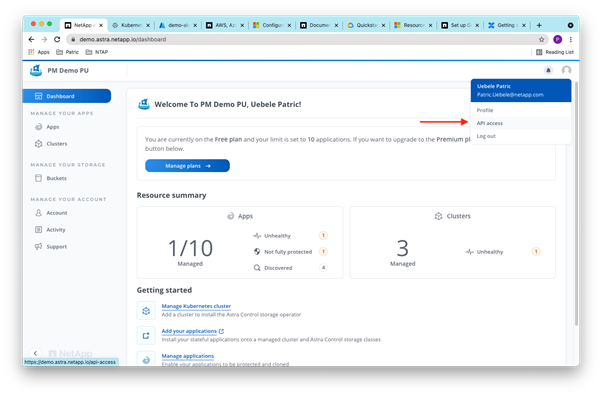Switch to the AWS browser tab
Viewport: 602px width, 396px height.
click(225, 25)
